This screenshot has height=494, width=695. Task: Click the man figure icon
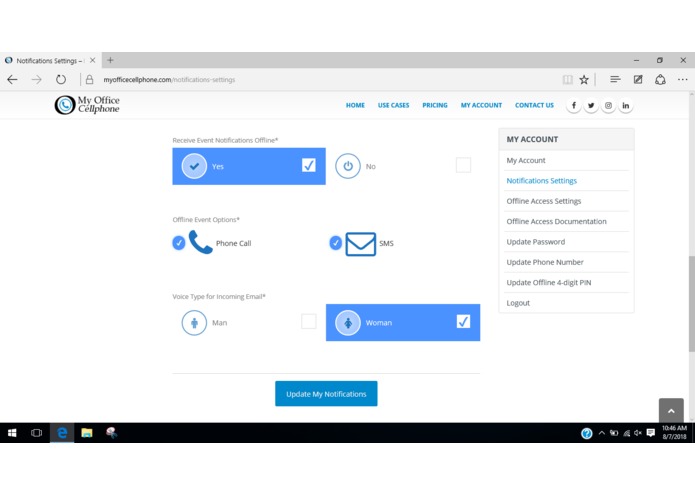coord(194,323)
